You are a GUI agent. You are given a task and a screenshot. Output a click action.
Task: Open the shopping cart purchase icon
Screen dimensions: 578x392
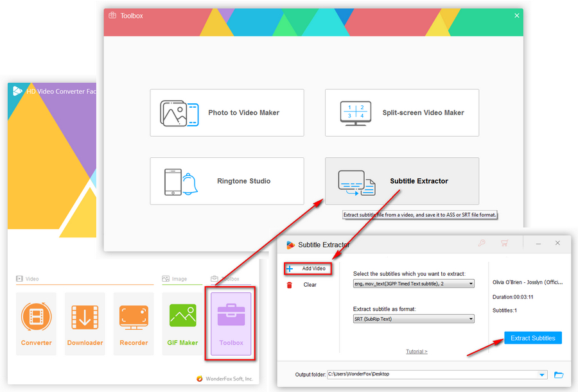(x=504, y=243)
